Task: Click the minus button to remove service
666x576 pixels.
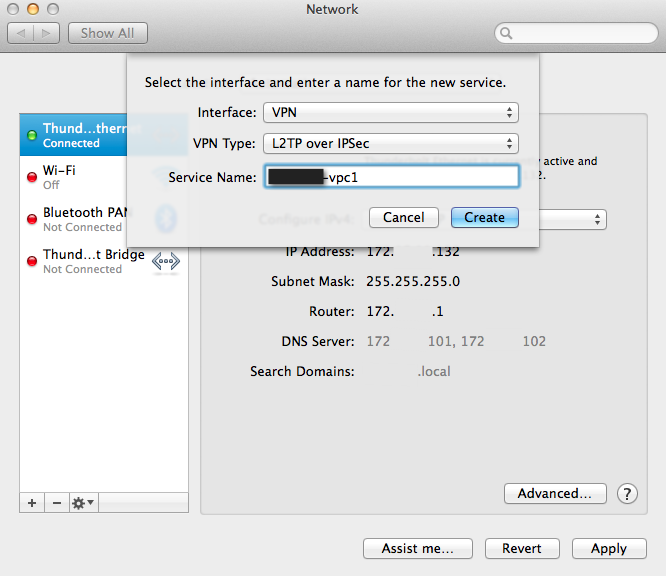Action: [x=56, y=503]
